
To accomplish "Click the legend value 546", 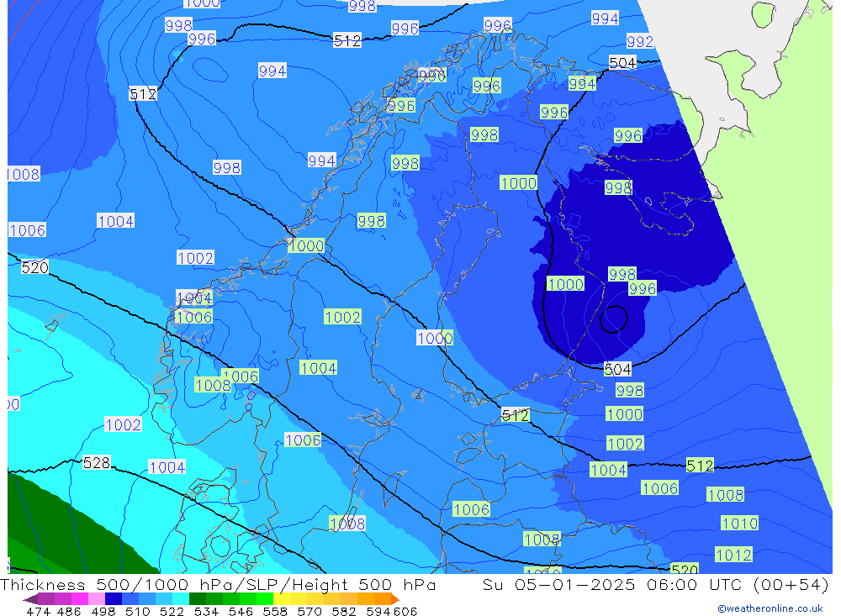I will pos(241,611).
